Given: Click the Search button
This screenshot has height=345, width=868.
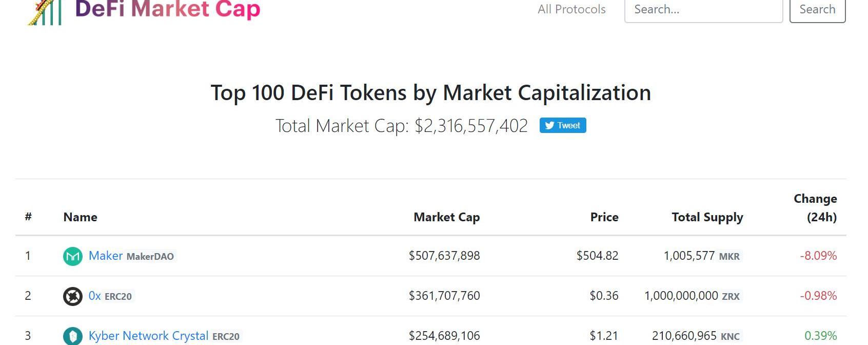Looking at the screenshot, I should [x=817, y=10].
